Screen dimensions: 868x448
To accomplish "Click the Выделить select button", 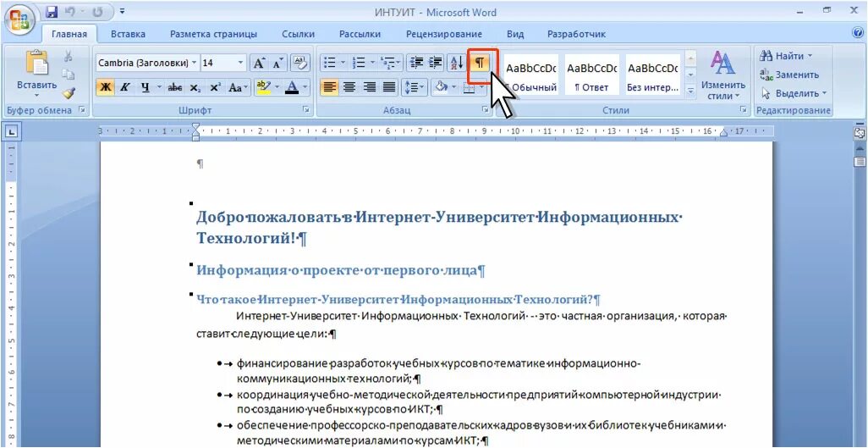I will click(x=794, y=93).
